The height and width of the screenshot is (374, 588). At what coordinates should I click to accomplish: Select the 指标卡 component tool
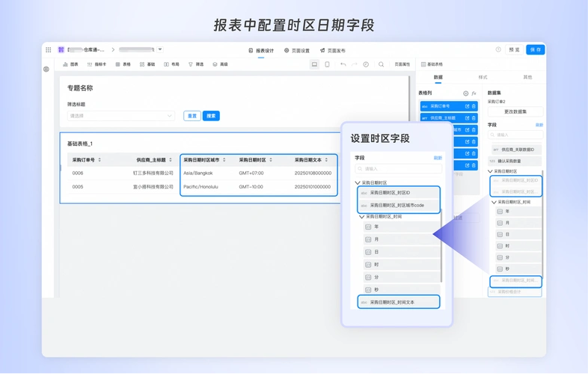(x=97, y=64)
